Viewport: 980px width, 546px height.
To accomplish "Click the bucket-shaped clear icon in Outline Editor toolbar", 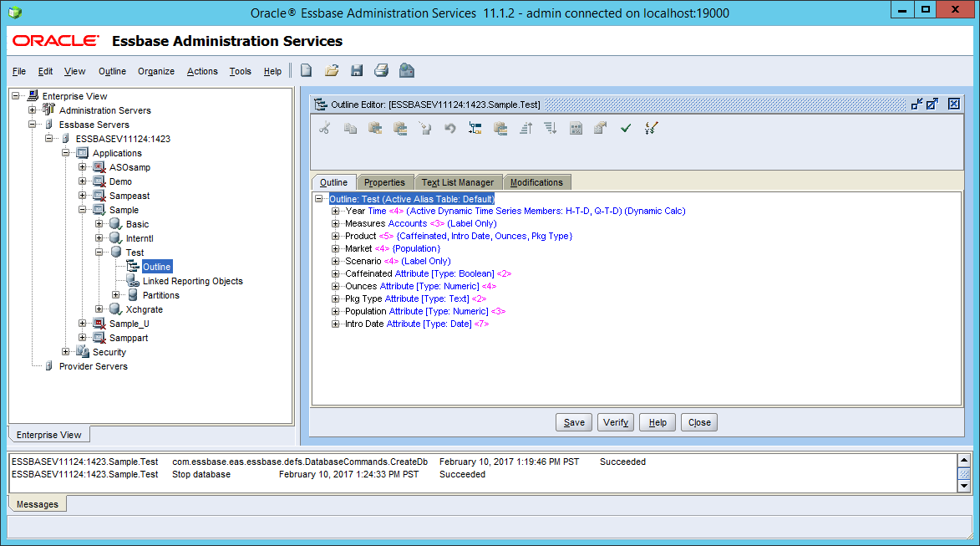I will tap(425, 128).
